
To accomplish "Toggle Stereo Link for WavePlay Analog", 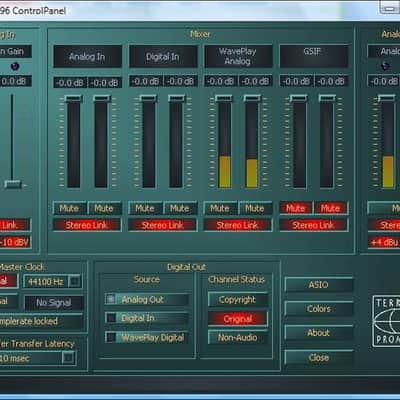I will point(238,225).
